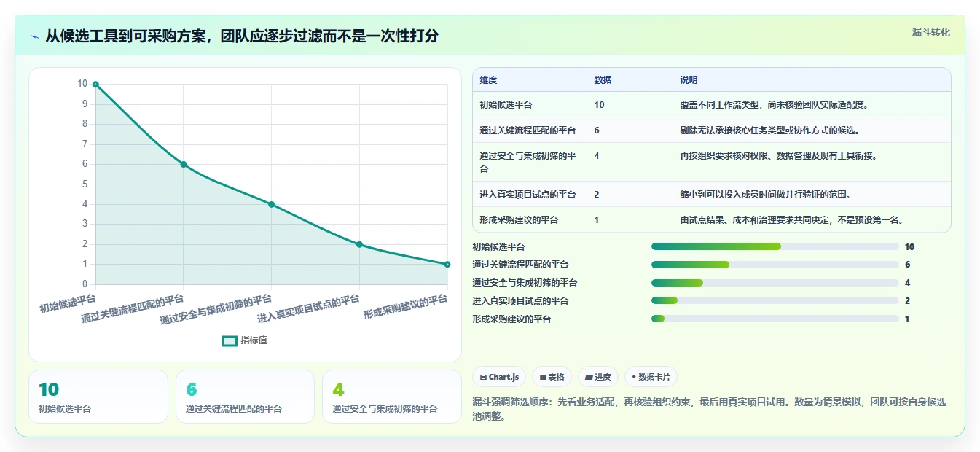The width and height of the screenshot is (980, 452).
Task: Open the data card showing 4
Action: tap(392, 397)
